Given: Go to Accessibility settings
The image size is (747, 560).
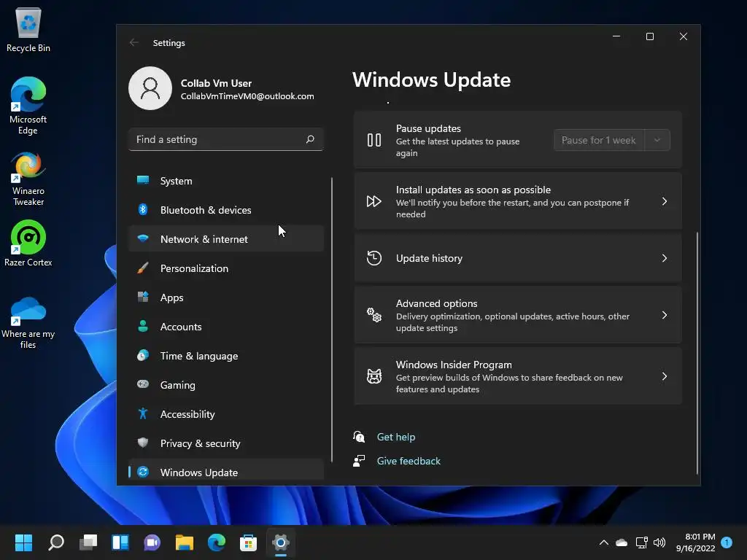Looking at the screenshot, I should pos(226,414).
